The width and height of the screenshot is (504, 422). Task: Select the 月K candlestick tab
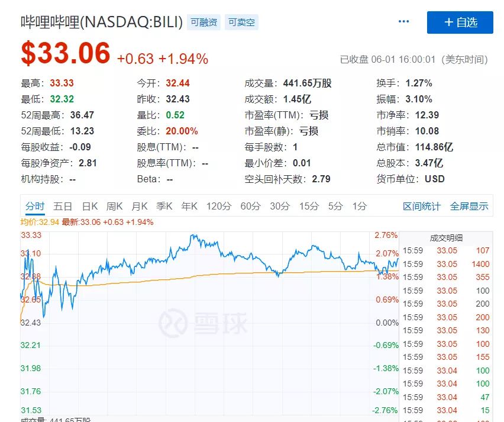tap(139, 206)
